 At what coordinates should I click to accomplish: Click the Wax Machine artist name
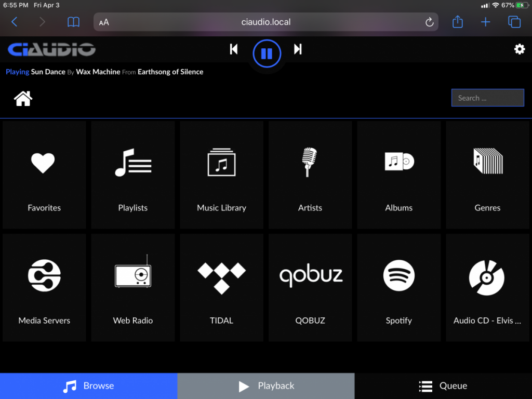[98, 72]
